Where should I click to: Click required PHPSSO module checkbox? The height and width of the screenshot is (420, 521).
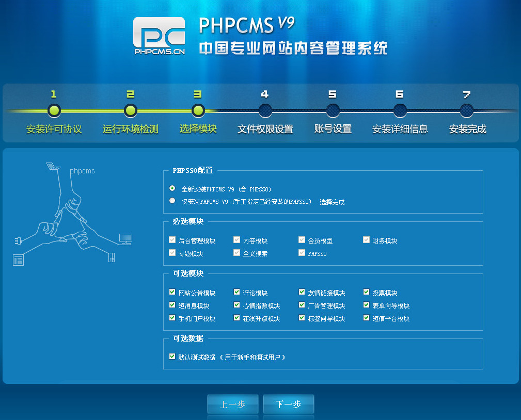[x=302, y=253]
